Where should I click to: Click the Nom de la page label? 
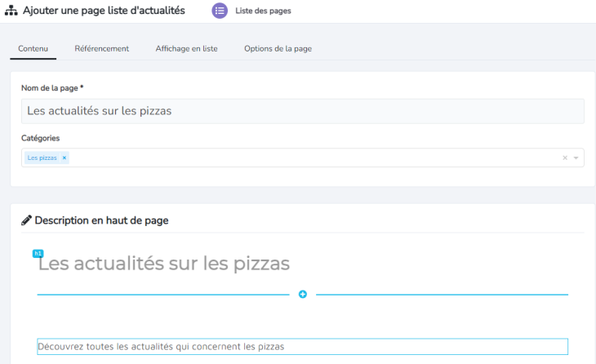52,88
